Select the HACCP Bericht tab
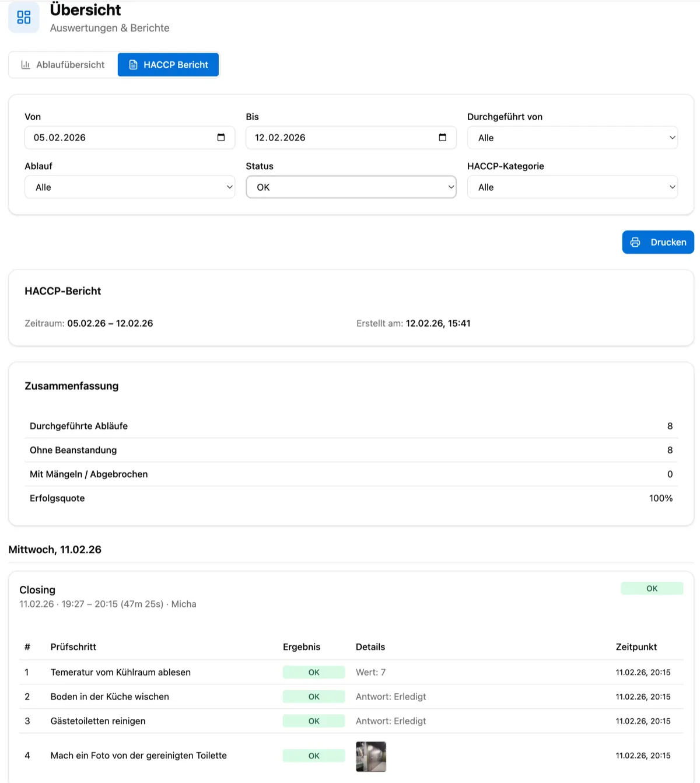The height and width of the screenshot is (783, 700). pos(168,65)
